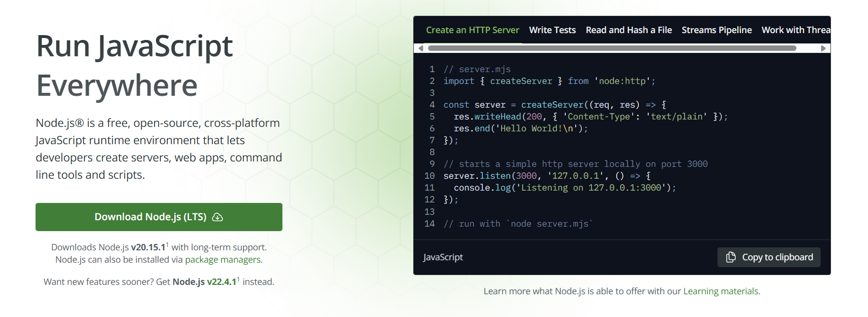Click the Download Node.js (LTS) button
The width and height of the screenshot is (868, 317).
coord(158,217)
